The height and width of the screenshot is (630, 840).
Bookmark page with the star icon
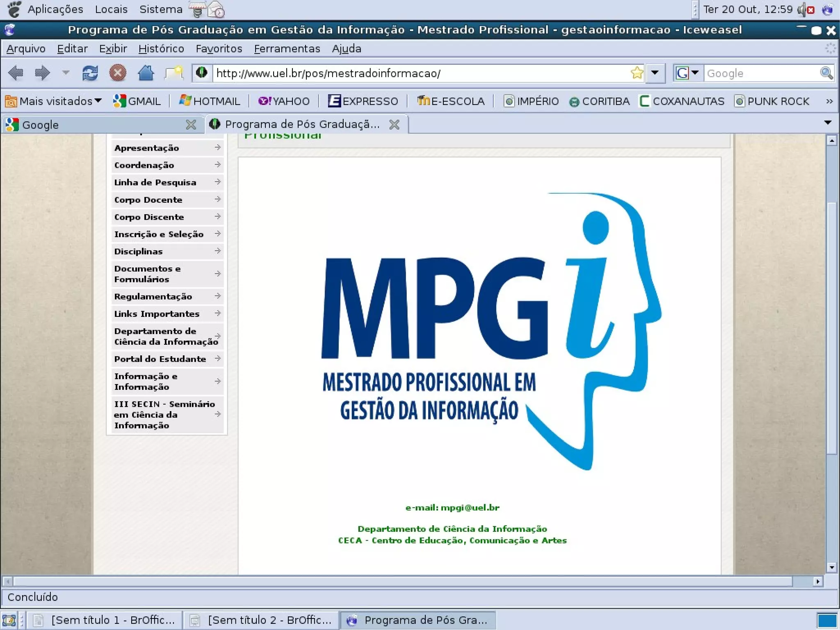click(637, 73)
